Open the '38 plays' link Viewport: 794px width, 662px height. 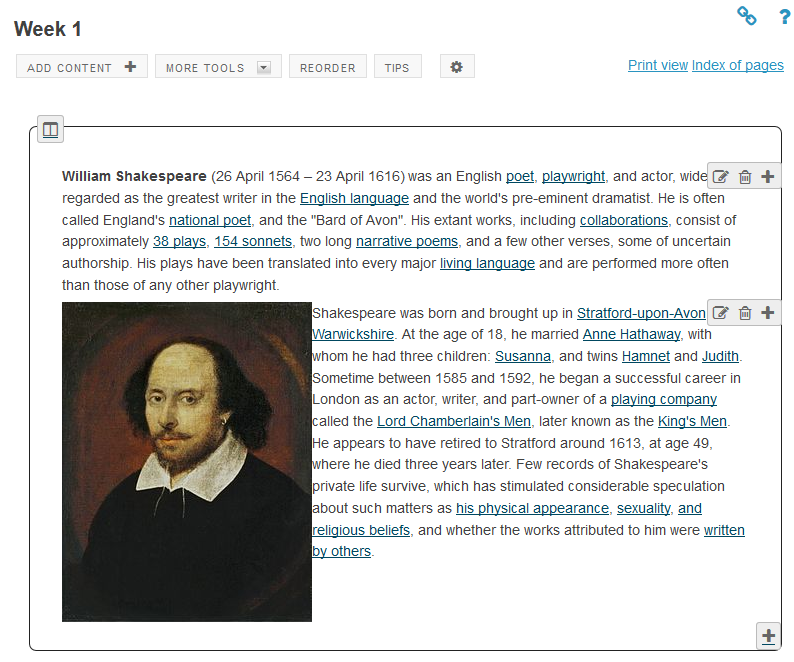[179, 241]
